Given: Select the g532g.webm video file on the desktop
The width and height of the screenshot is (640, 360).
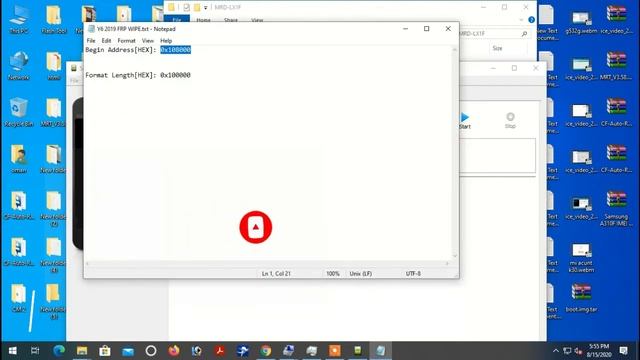Looking at the screenshot, I should (x=581, y=20).
